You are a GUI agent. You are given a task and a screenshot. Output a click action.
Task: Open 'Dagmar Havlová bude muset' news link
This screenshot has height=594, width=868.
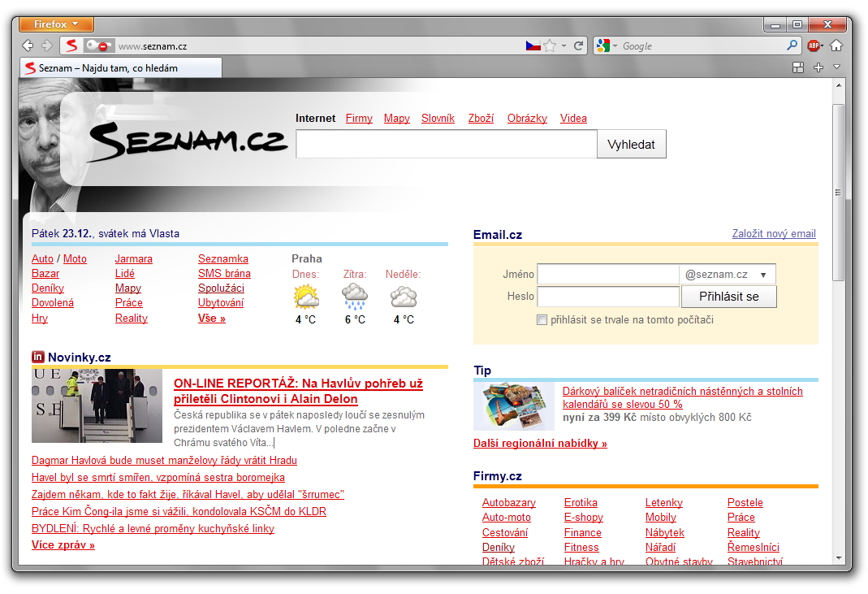click(x=164, y=460)
